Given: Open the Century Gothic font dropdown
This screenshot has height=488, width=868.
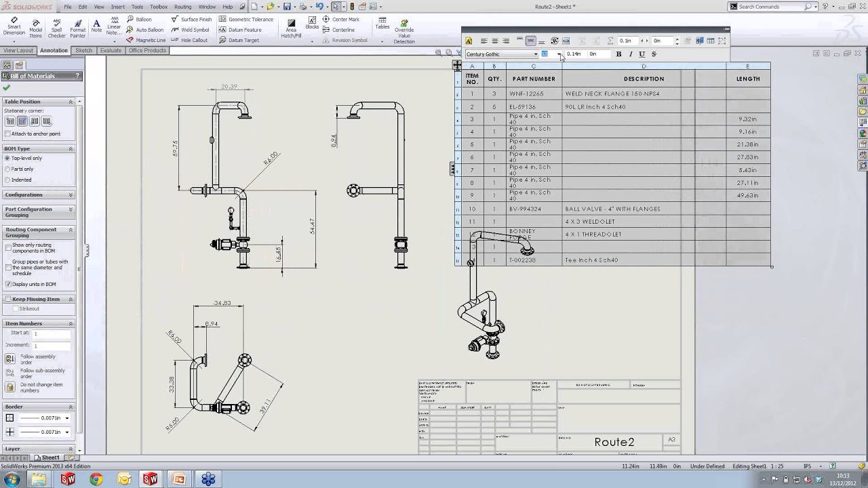Looking at the screenshot, I should [x=535, y=54].
